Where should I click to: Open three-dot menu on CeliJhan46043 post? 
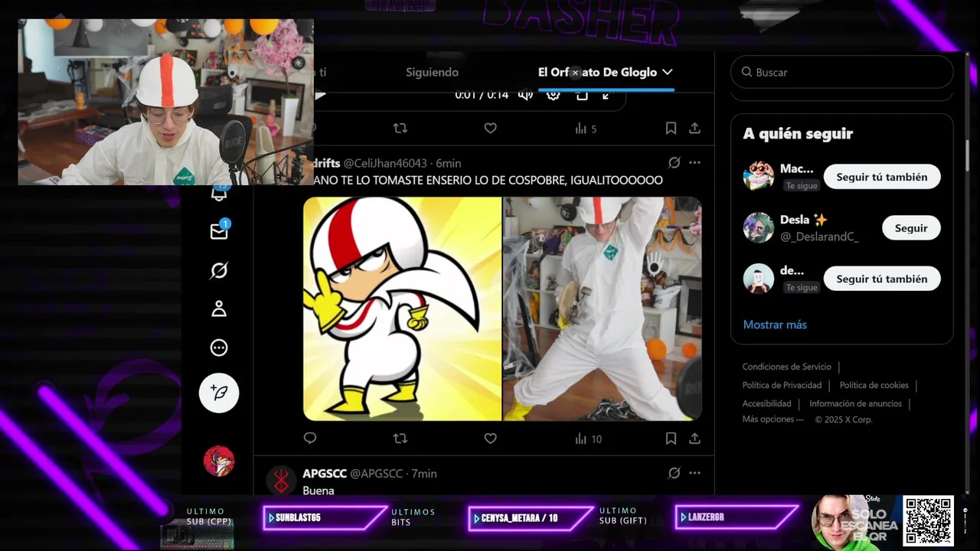(x=694, y=163)
